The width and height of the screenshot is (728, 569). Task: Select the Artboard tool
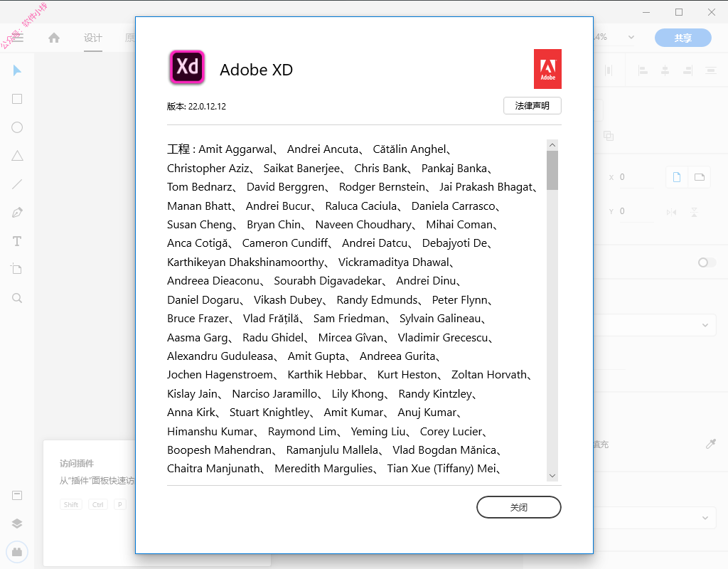17,269
